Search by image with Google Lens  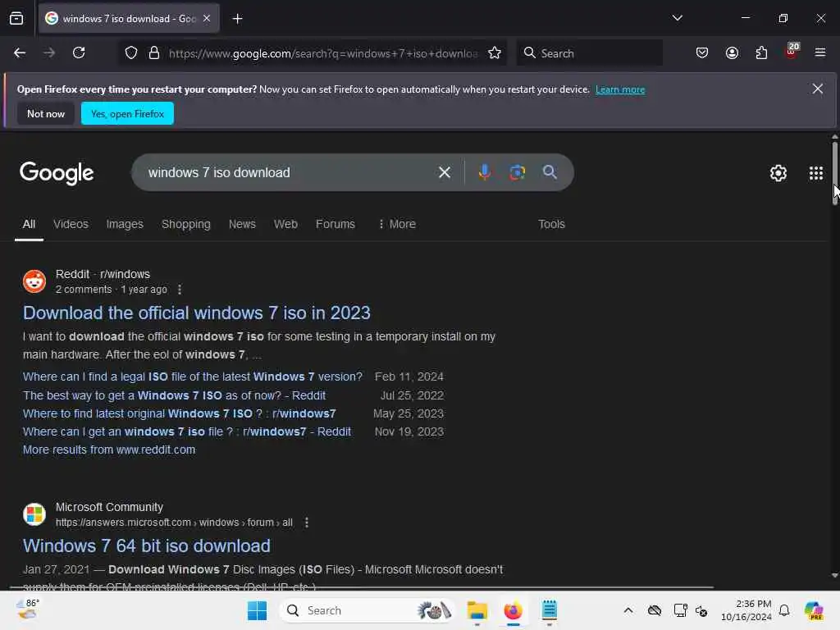click(517, 172)
